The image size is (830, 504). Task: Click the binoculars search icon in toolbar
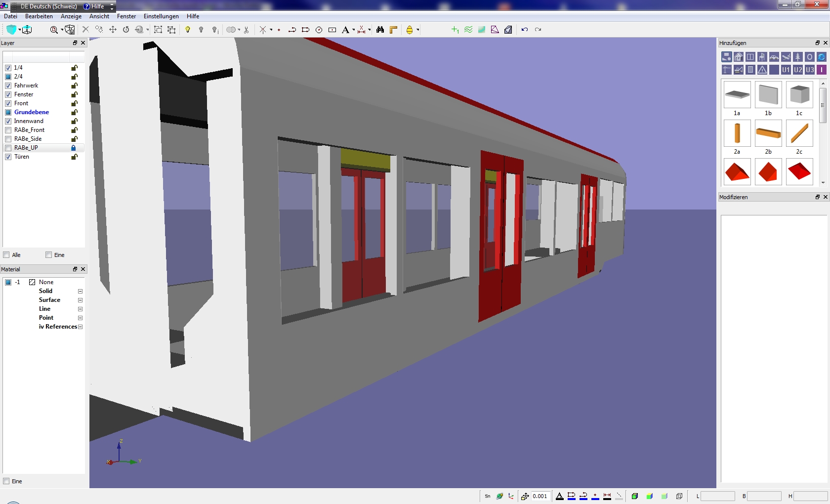380,30
